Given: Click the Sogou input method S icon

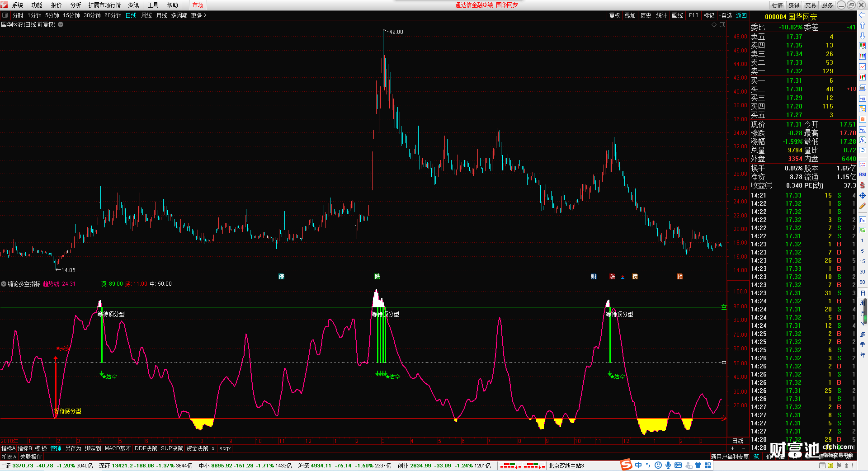Looking at the screenshot, I should pyautogui.click(x=626, y=465).
